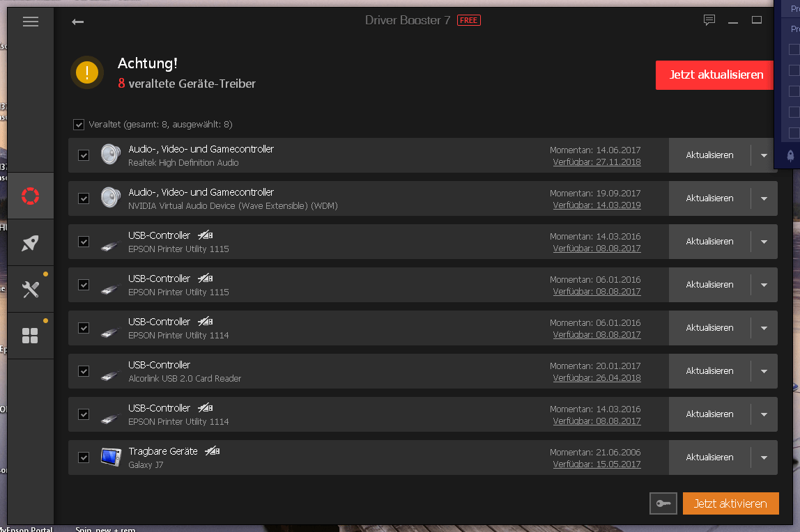Uncheck the Galaxy J7 driver checkbox

point(84,457)
